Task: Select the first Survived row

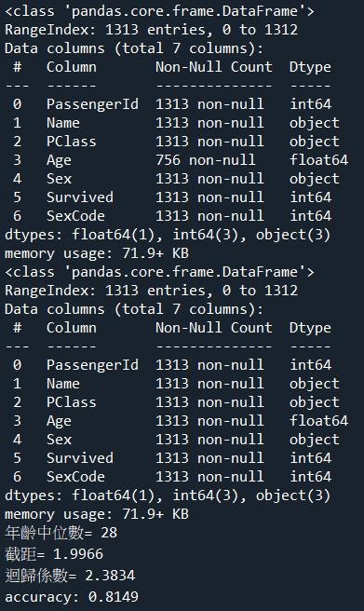Action: coord(172,197)
